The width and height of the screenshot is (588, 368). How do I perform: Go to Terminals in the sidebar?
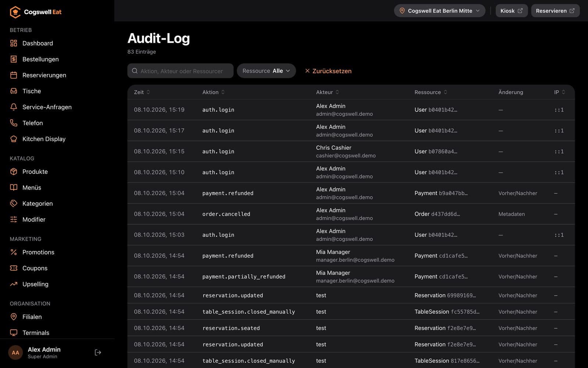[x=36, y=333]
